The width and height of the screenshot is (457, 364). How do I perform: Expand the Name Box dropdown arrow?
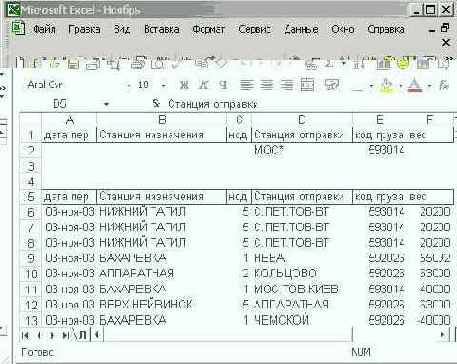click(106, 104)
